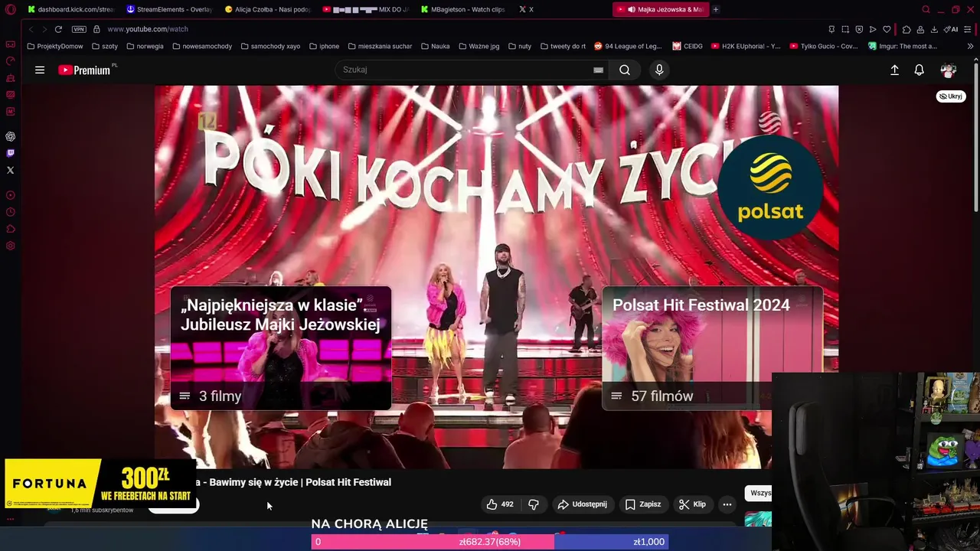This screenshot has height=551, width=980.
Task: Dislike the video thumbs down
Action: 534,504
